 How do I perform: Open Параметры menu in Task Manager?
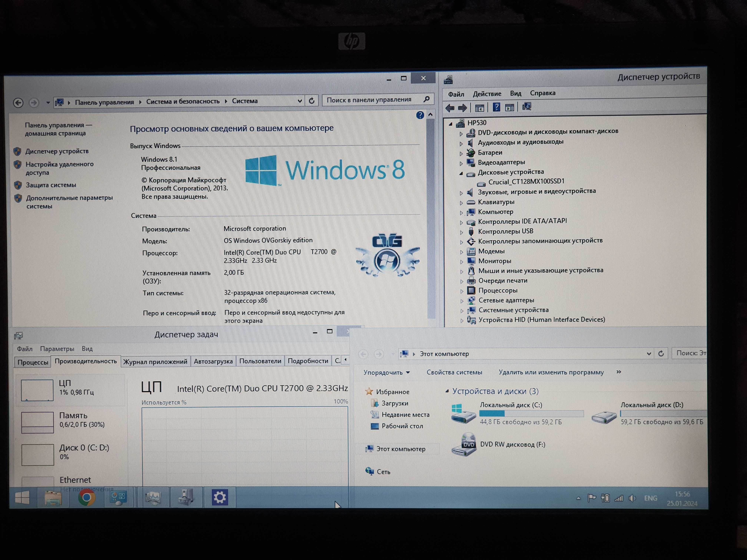57,349
